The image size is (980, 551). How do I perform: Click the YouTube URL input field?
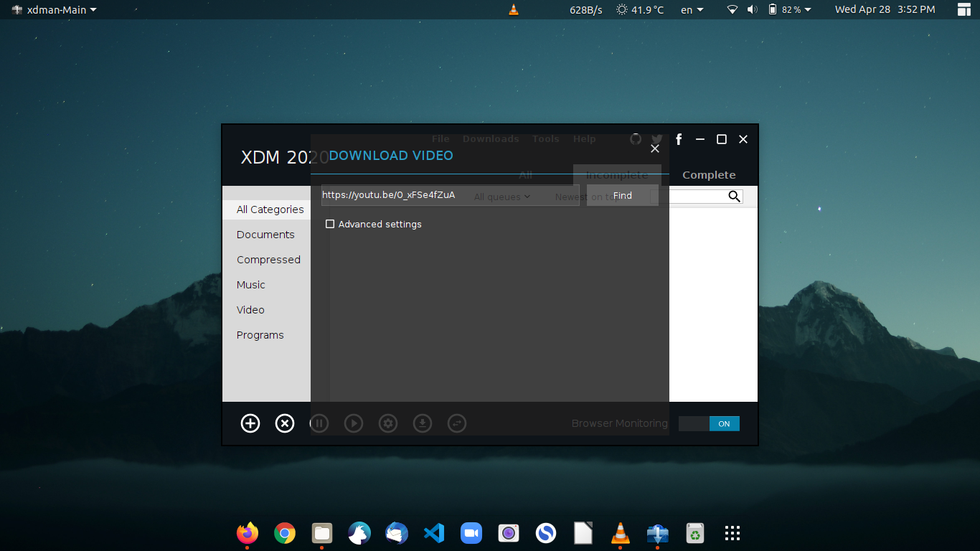pyautogui.click(x=409, y=194)
